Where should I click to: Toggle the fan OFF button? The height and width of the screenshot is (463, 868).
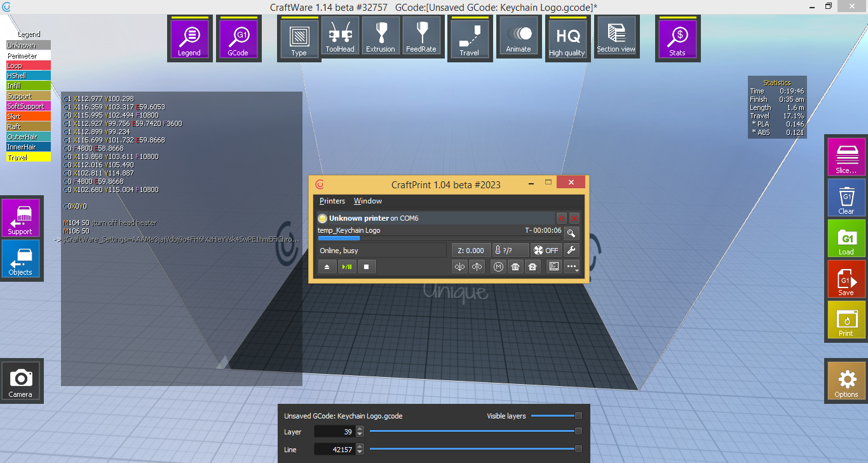coord(546,251)
